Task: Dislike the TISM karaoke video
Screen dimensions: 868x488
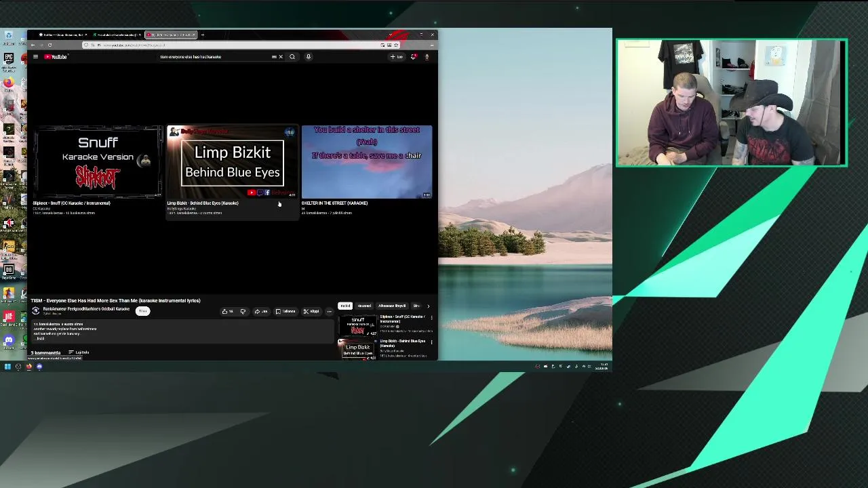Action: coord(243,312)
